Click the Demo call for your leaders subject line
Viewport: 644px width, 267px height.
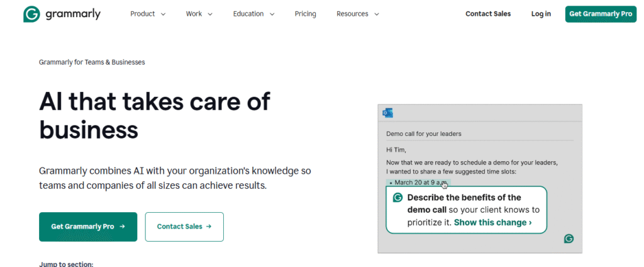(424, 133)
